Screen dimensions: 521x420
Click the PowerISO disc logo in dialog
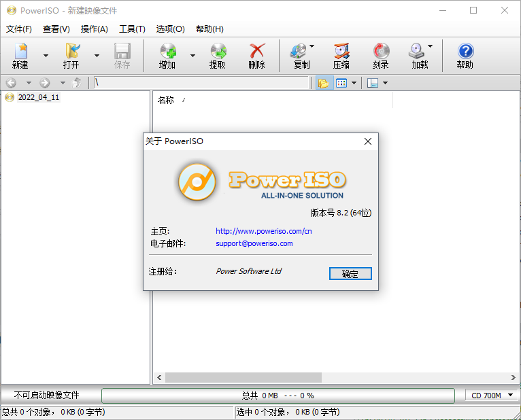[x=197, y=182]
